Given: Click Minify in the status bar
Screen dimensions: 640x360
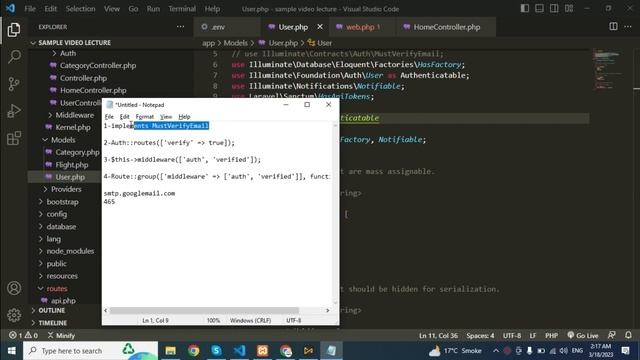Looking at the screenshot, I should [61, 336].
